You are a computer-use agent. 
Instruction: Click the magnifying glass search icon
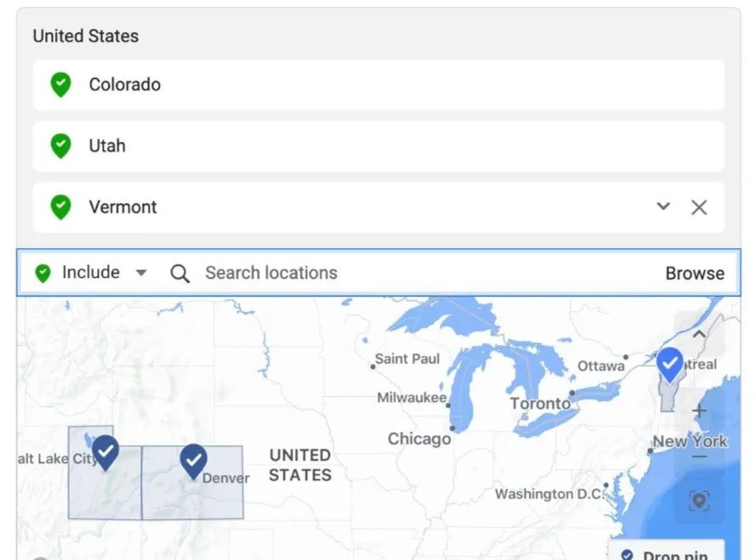pos(179,274)
